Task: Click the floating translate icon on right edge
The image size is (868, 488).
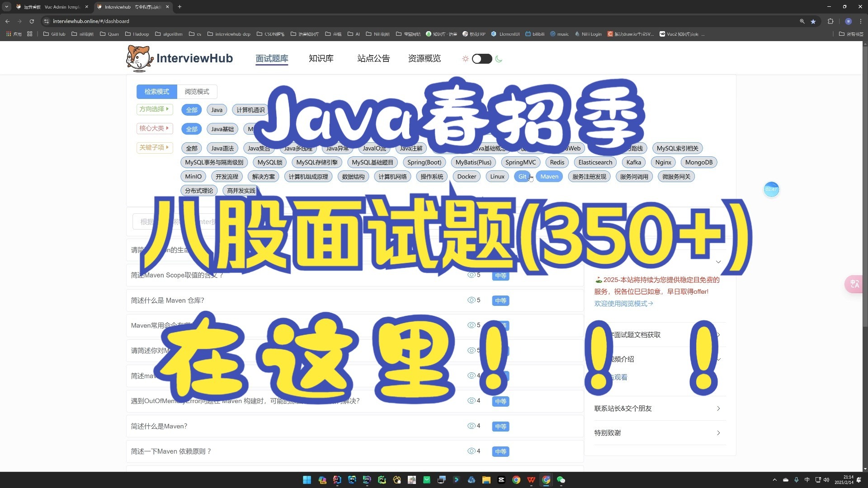Action: (854, 284)
